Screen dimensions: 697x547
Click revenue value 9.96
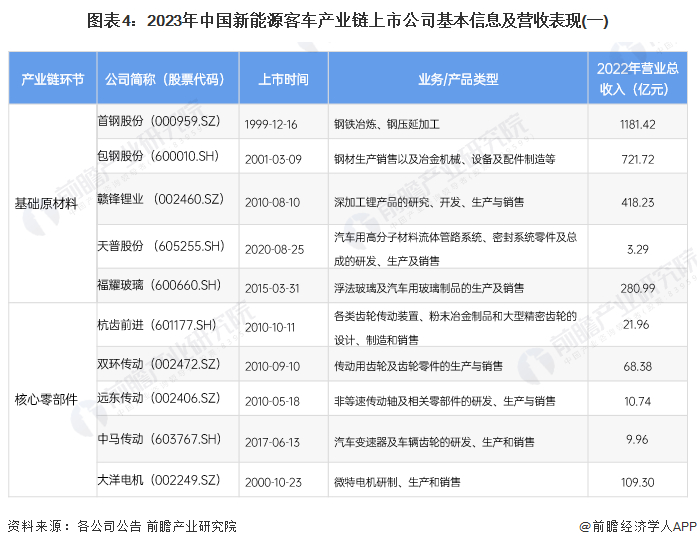[637, 439]
